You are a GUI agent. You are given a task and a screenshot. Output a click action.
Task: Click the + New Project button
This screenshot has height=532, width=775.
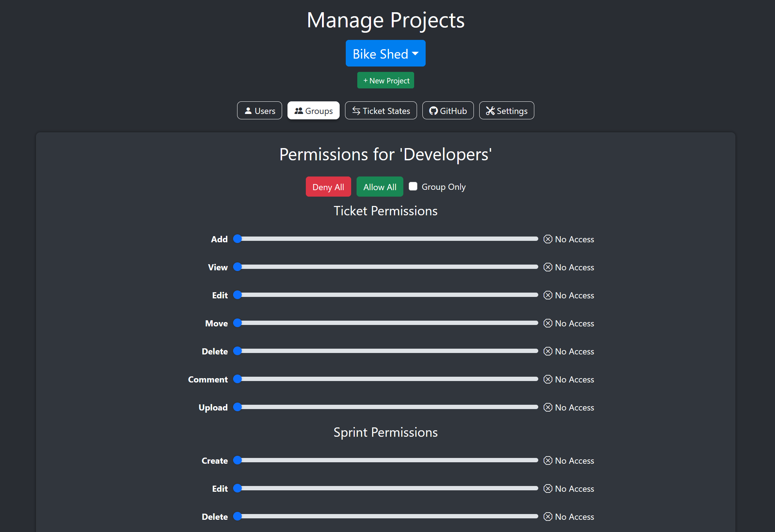[385, 80]
